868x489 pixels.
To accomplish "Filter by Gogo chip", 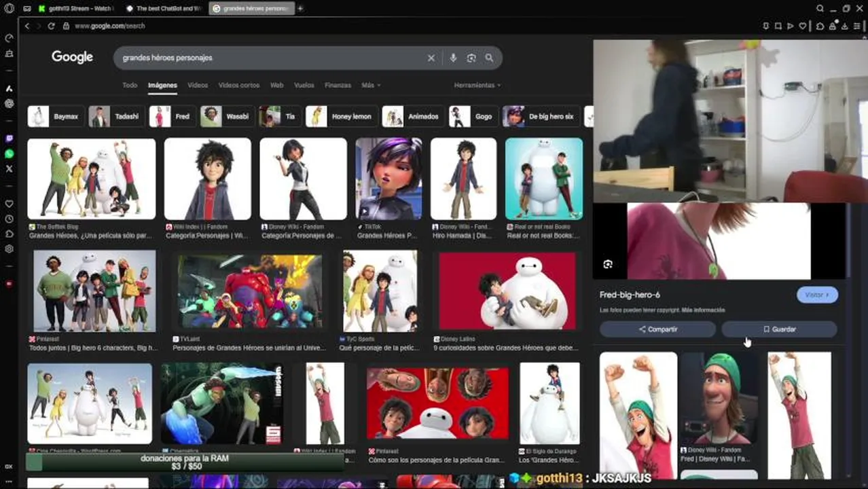I will pos(473,116).
